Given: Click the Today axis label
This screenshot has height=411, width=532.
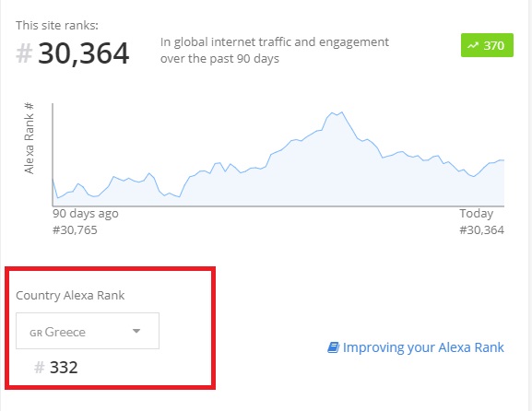Looking at the screenshot, I should click(477, 214).
